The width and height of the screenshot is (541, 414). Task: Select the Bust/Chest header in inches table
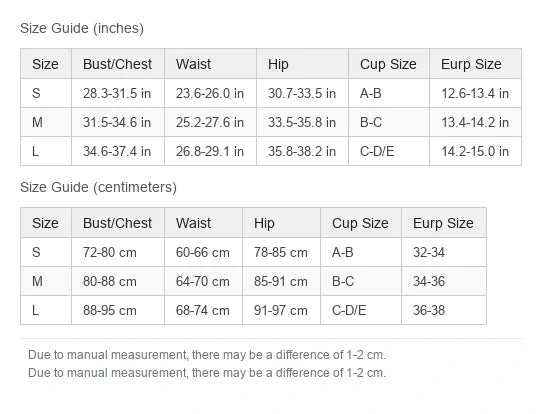pos(118,64)
